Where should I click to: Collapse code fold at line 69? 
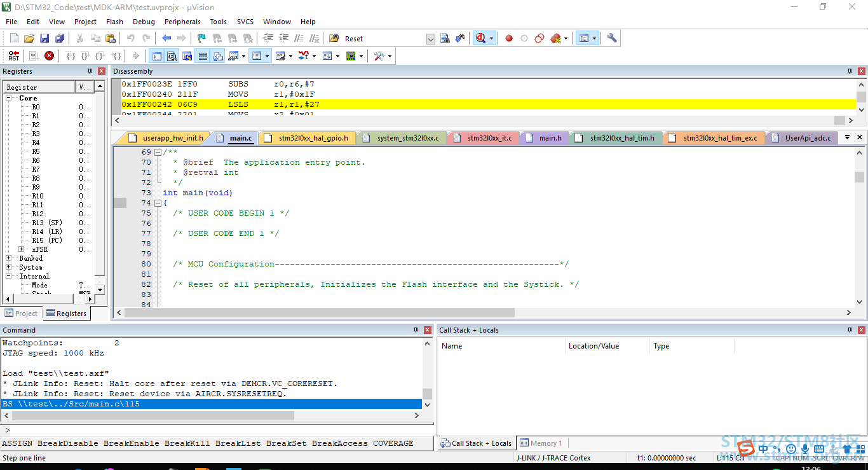158,152
